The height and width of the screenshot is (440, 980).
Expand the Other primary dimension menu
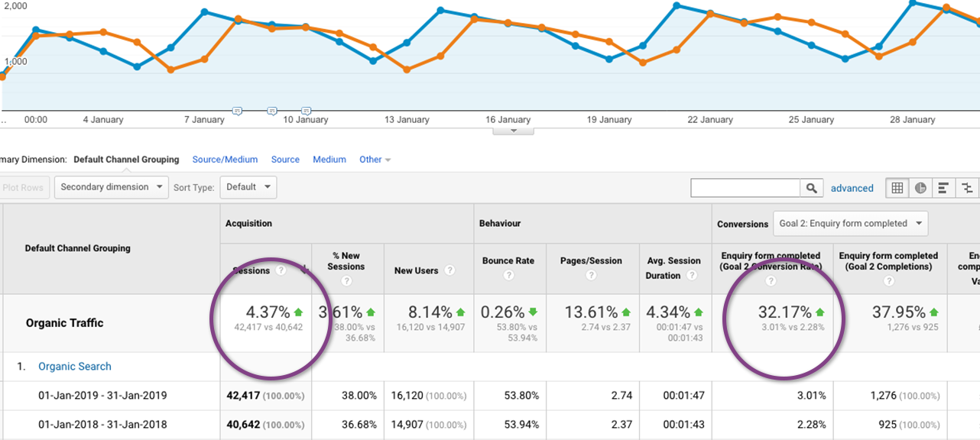375,160
